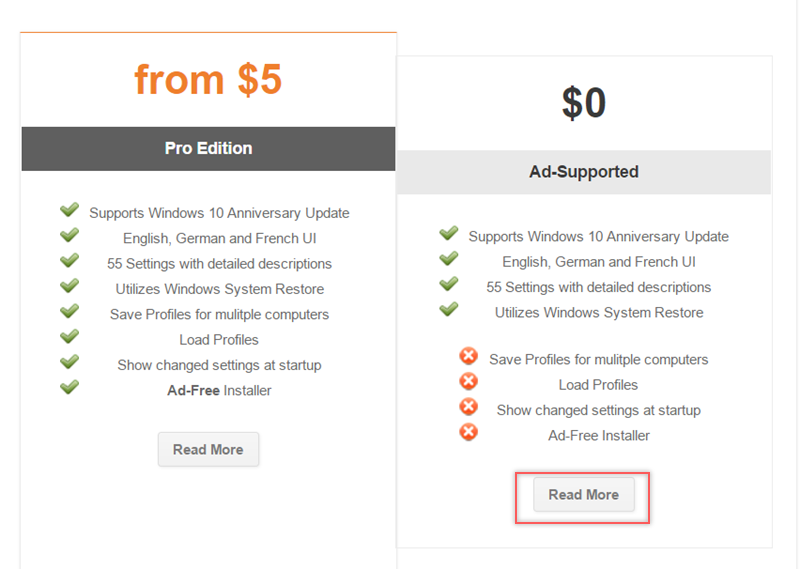The width and height of the screenshot is (800, 569).
Task: Click 'English, German and French UI' in Ad-Supported
Action: (x=598, y=262)
